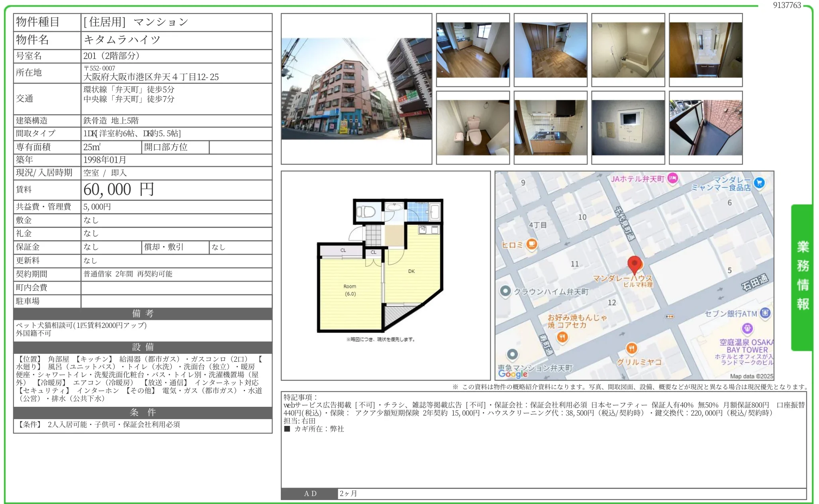Click the マンダレーミャンマー食品店 shopping cart icon
The image size is (819, 504).
759,183
